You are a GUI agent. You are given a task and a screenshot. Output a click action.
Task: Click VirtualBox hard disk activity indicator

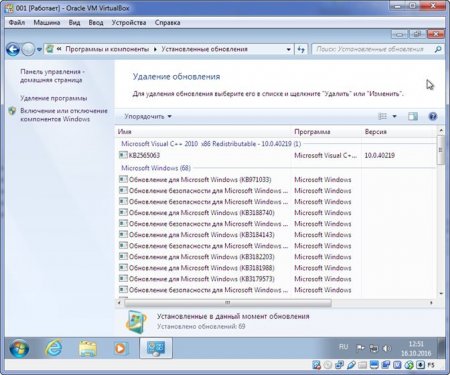(316, 365)
